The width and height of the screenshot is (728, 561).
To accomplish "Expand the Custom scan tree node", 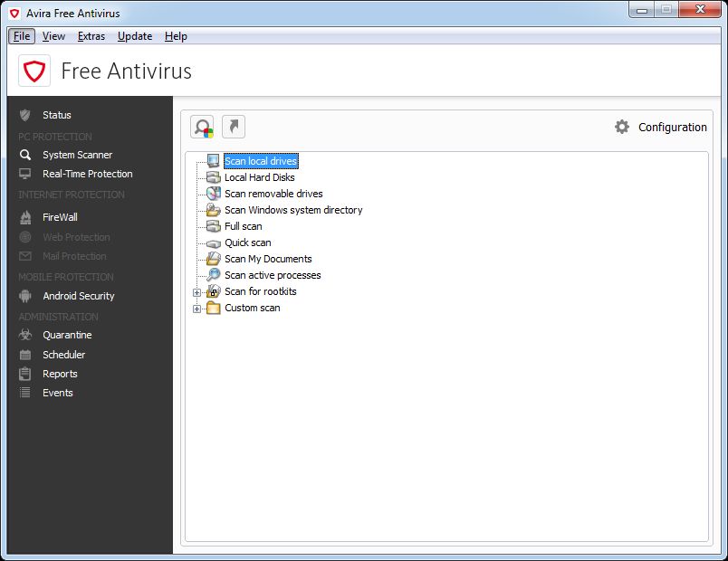I will [196, 309].
